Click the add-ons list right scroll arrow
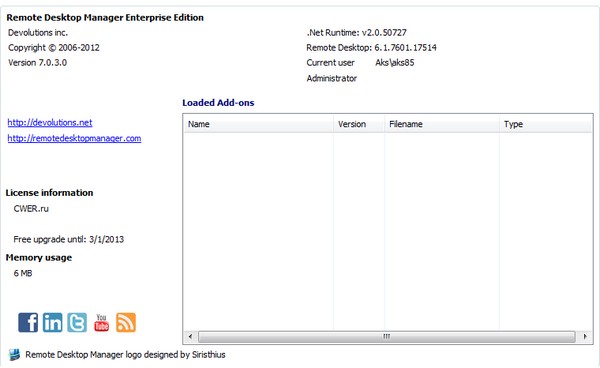This screenshot has width=600, height=368. [x=585, y=337]
